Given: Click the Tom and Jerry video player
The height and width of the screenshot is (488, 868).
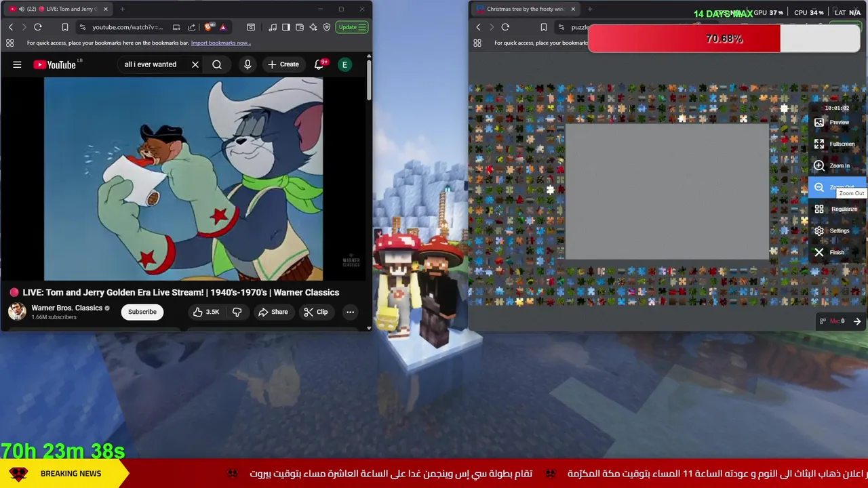Looking at the screenshot, I should pos(184,179).
